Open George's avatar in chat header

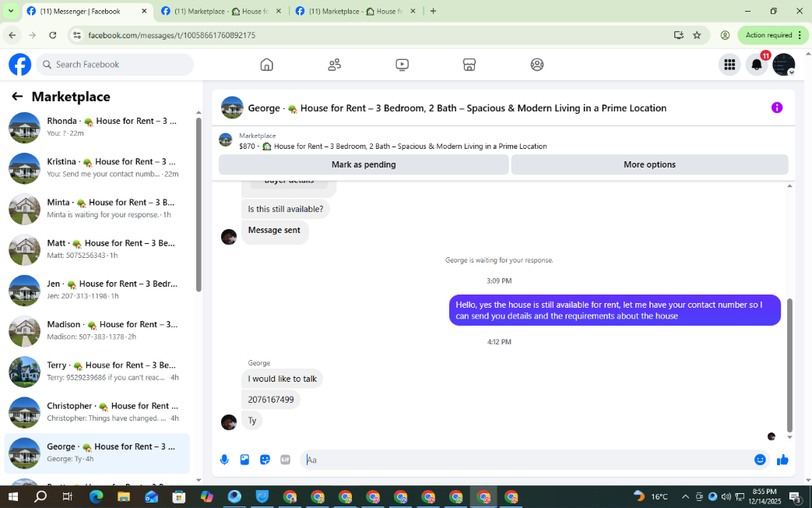click(x=232, y=108)
